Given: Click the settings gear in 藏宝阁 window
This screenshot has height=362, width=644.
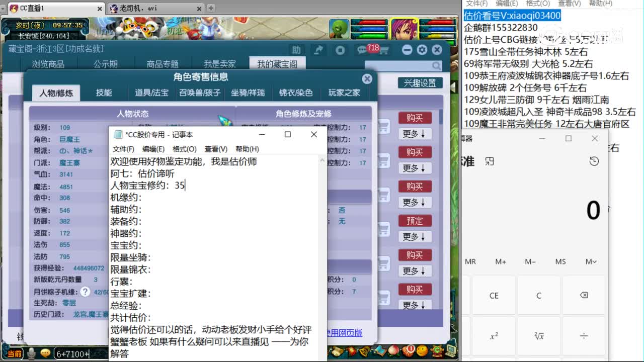Looking at the screenshot, I should coord(422,49).
